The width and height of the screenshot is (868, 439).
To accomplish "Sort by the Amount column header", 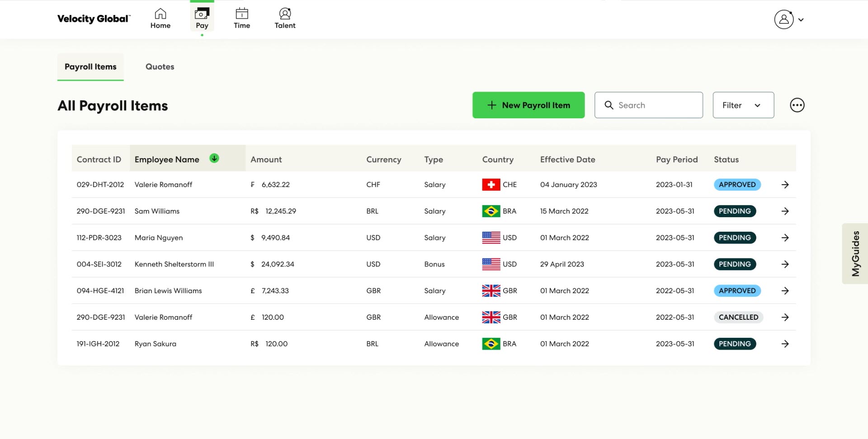I will 266,159.
